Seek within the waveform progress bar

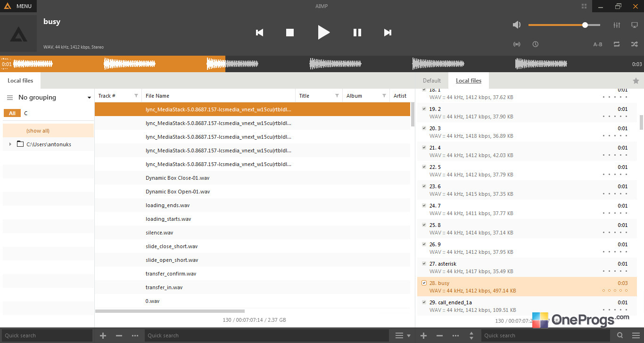point(322,64)
